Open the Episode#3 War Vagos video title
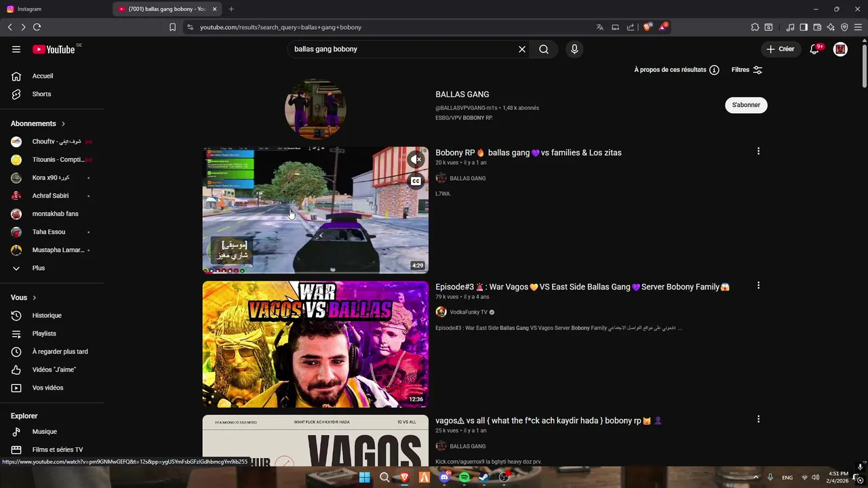 (x=583, y=287)
